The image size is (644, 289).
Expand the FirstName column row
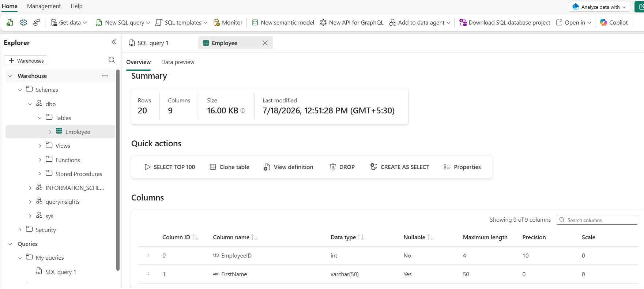click(148, 274)
